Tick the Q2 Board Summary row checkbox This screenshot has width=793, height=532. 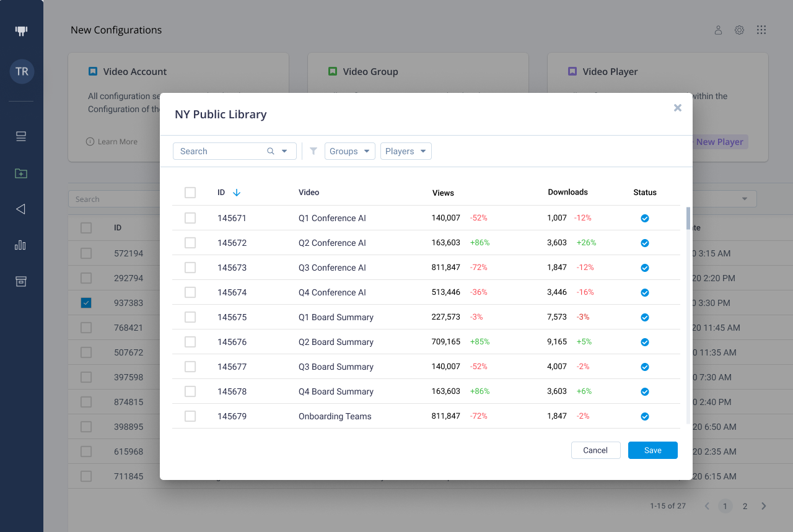click(x=190, y=342)
